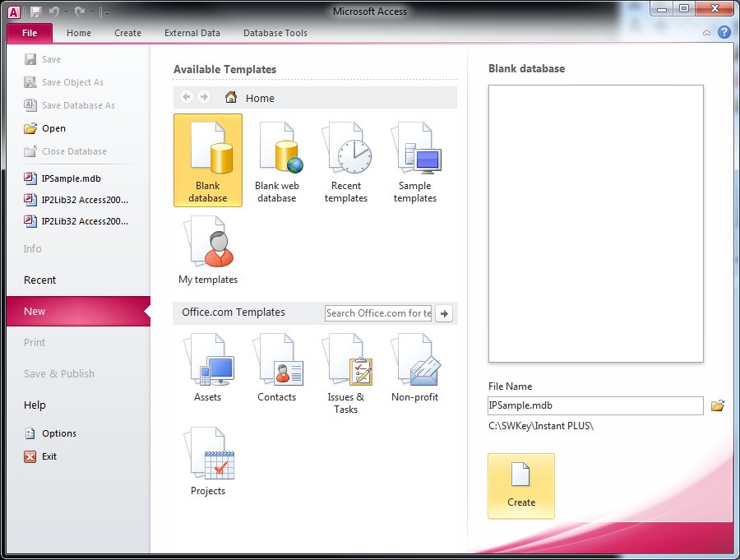
Task: Open the Projects template category
Action: (x=208, y=460)
